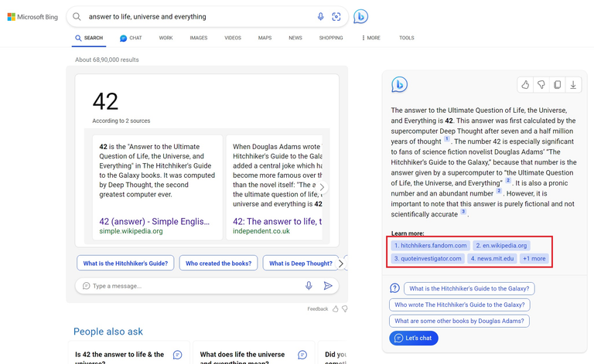Open Bing chat icon beside search box

(360, 17)
